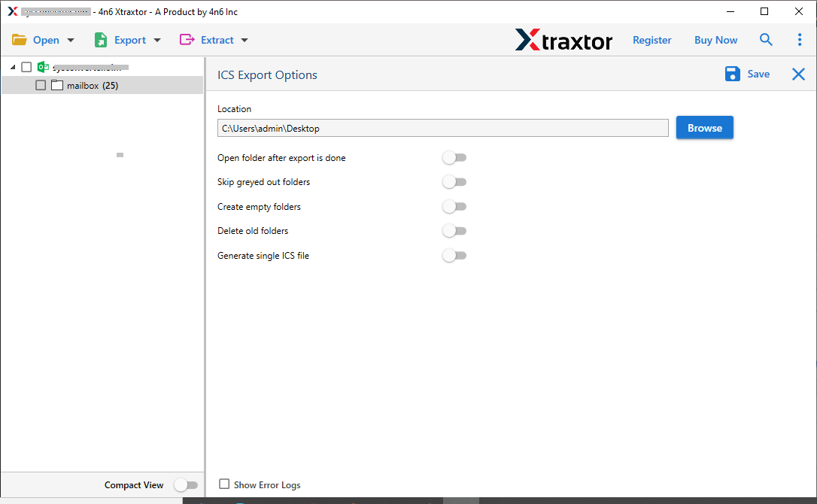Click the Xtraxtor app icon in title bar

pos(13,11)
